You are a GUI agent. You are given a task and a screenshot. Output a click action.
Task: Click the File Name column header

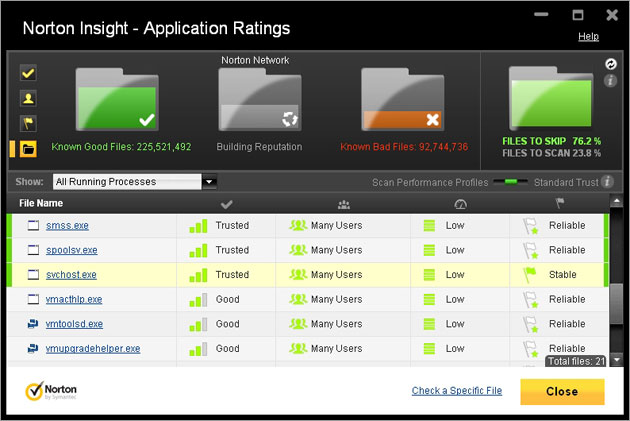pos(41,203)
